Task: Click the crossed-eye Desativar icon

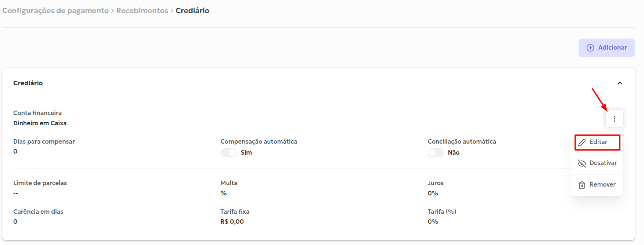Action: (582, 163)
